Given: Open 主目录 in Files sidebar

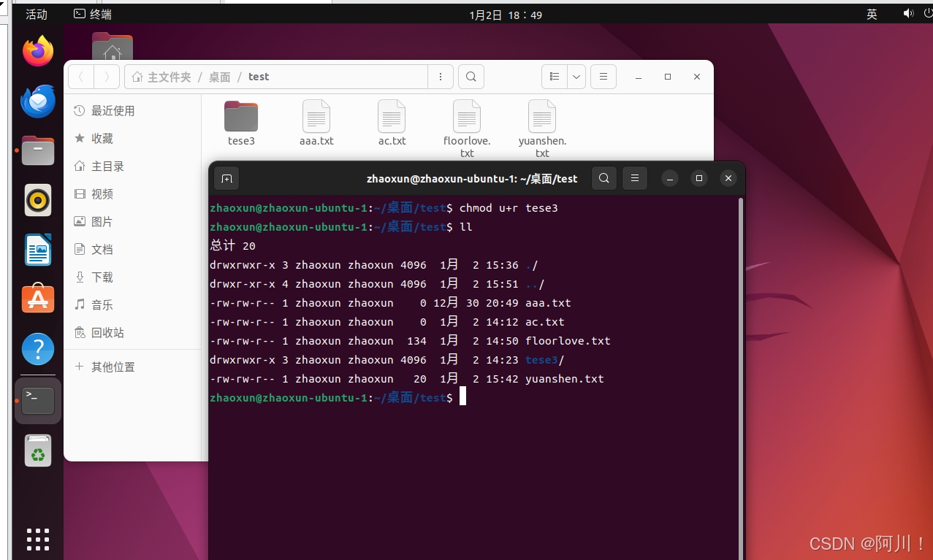Looking at the screenshot, I should (132, 166).
